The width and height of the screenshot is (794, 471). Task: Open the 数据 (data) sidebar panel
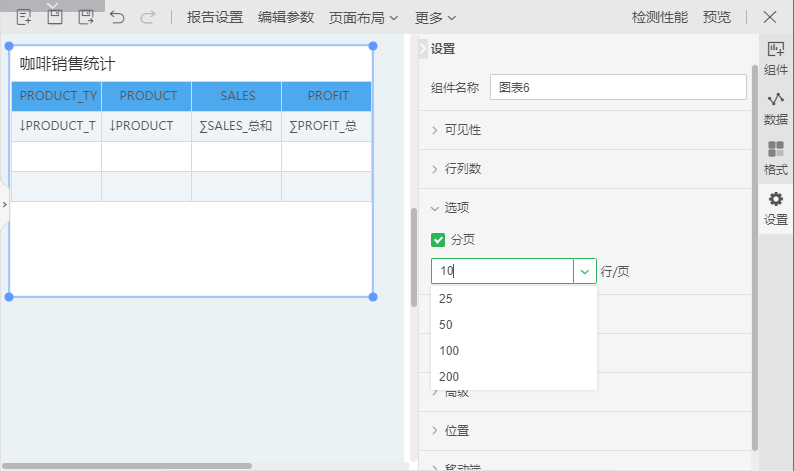click(x=776, y=109)
